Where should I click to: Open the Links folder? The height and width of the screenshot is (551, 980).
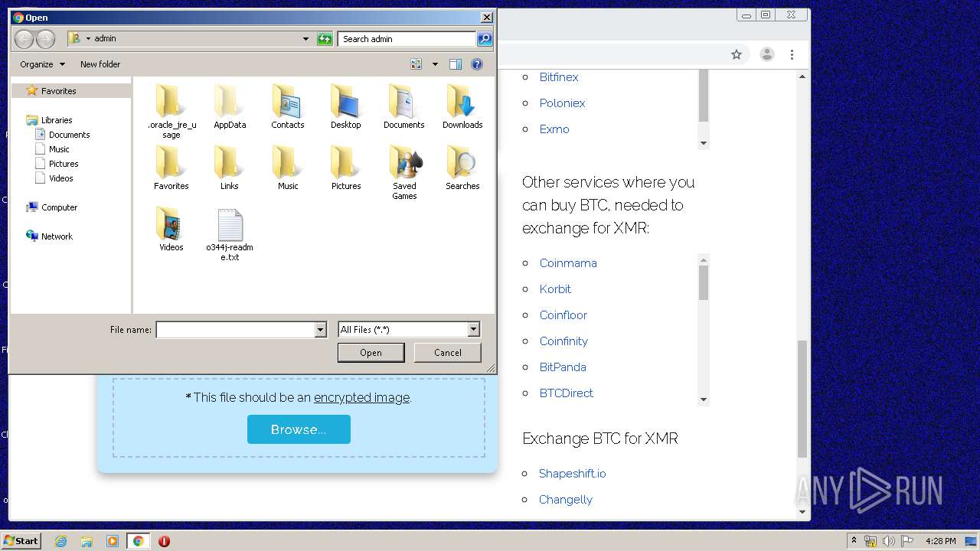coord(230,168)
